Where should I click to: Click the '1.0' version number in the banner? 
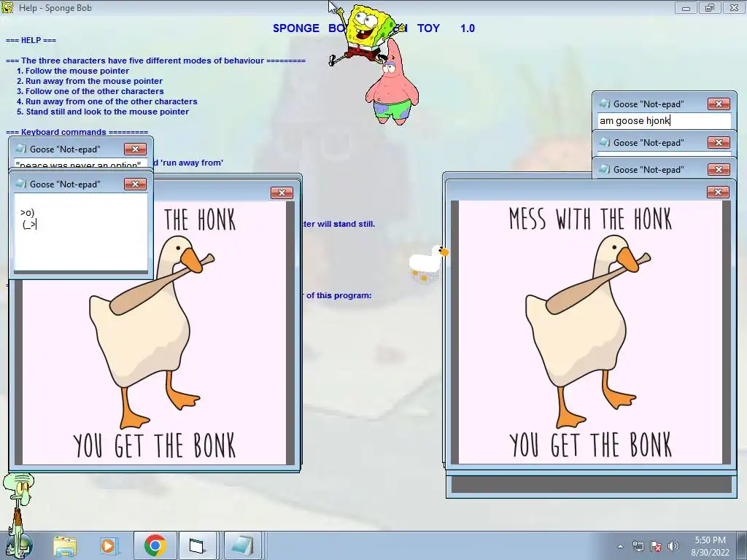tap(468, 28)
